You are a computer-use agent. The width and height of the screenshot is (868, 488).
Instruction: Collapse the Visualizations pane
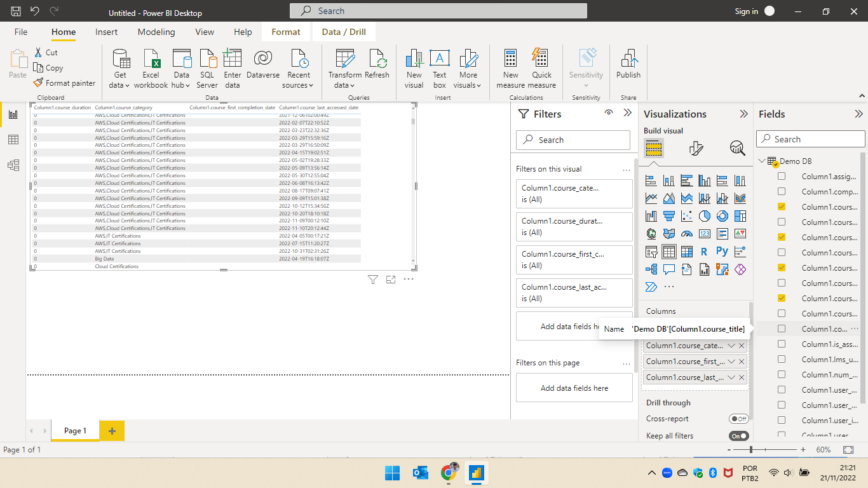(x=743, y=114)
